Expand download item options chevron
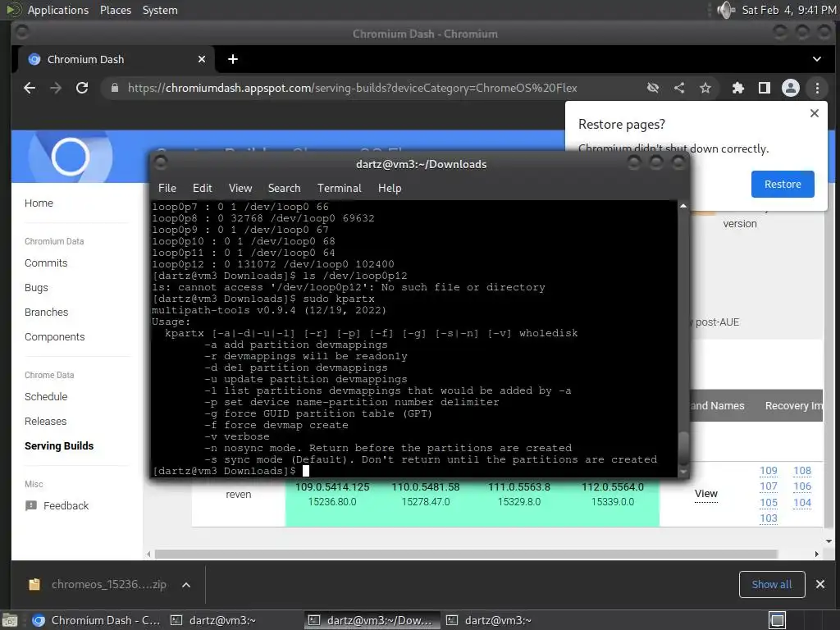 click(x=186, y=585)
